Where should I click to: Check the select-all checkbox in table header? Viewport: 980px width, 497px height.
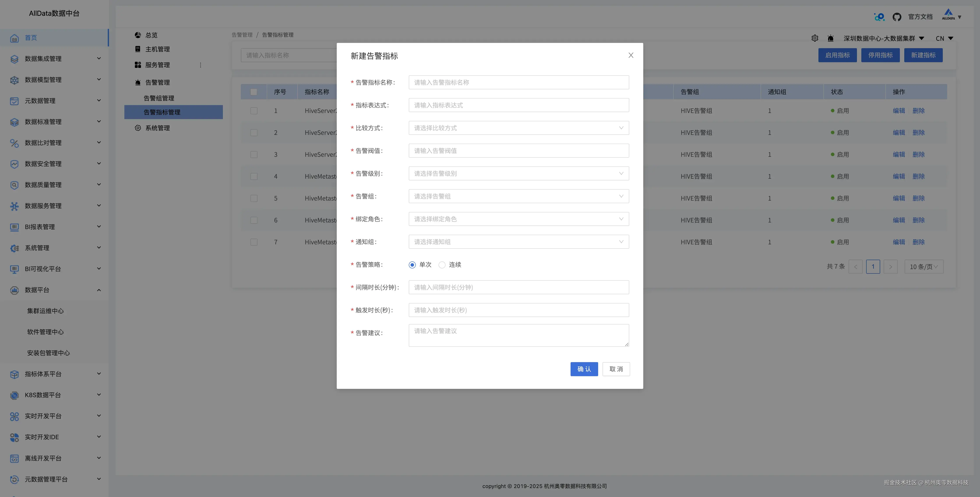(254, 91)
